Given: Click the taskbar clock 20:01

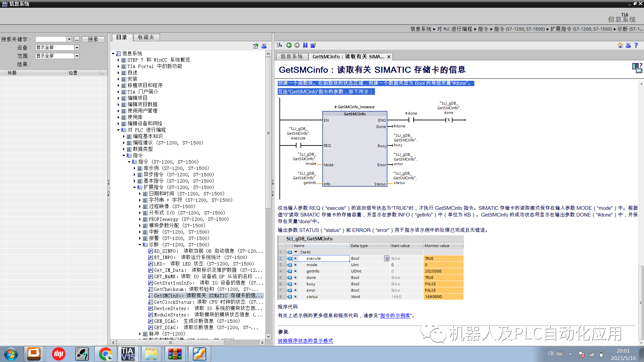Looking at the screenshot, I should click(x=623, y=351).
